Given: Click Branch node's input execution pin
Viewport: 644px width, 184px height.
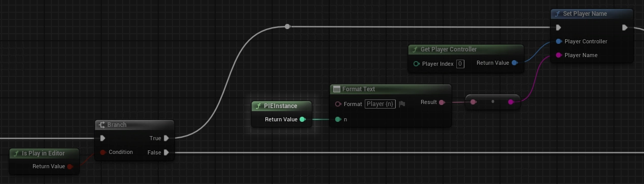Looking at the screenshot, I should [x=103, y=138].
